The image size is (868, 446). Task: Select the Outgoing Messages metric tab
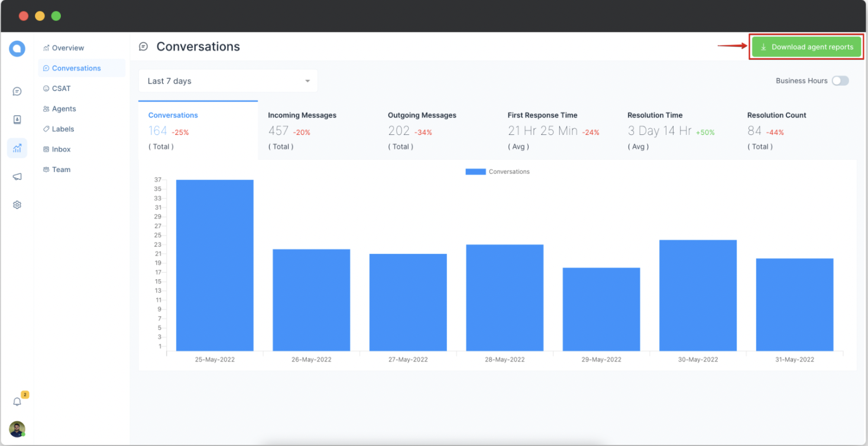point(438,130)
